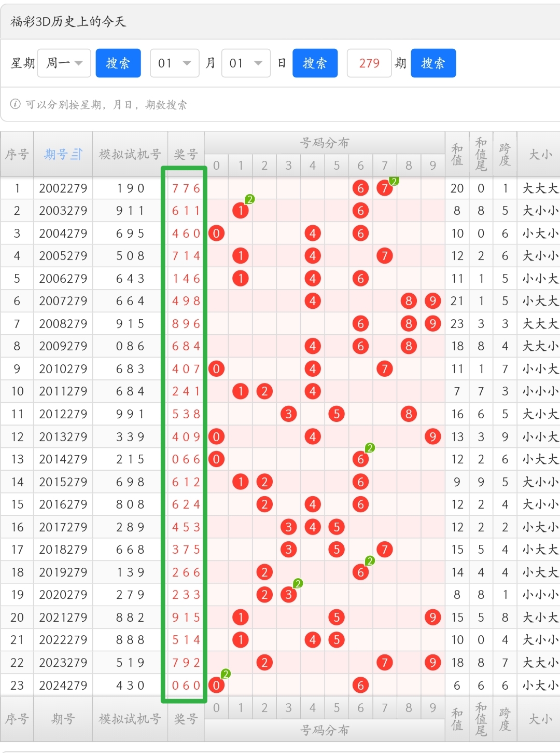Click test number 5 0 8

pyautogui.click(x=130, y=255)
